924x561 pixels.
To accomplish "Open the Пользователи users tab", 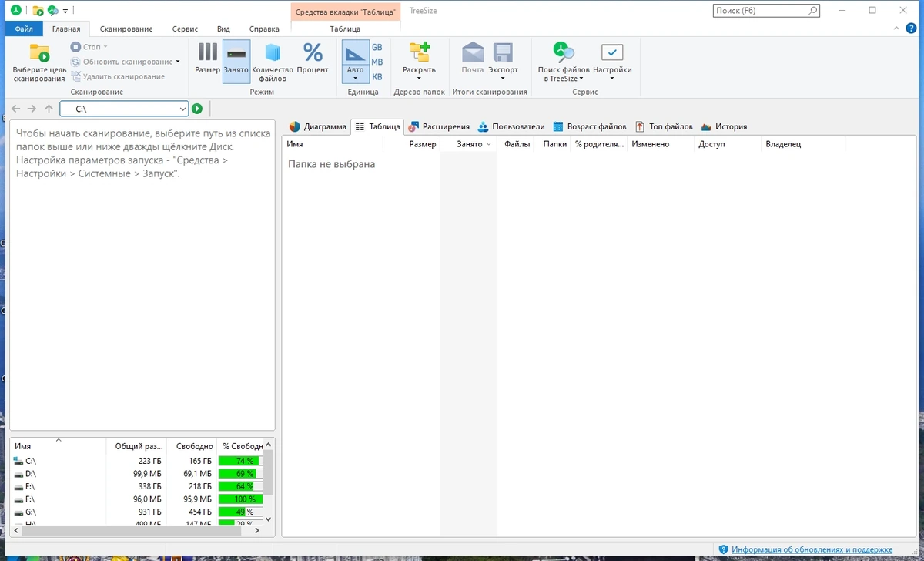I will point(511,126).
